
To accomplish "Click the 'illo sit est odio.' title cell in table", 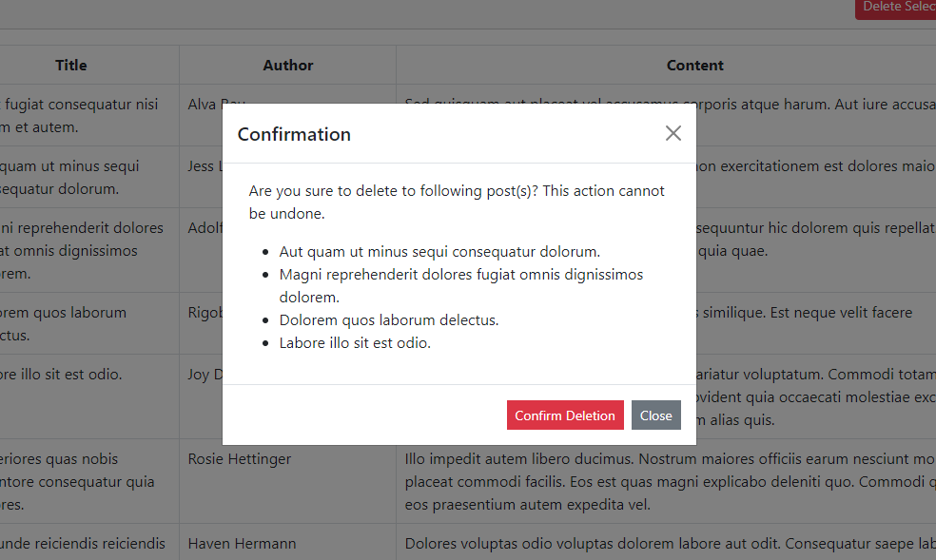I will [89, 396].
